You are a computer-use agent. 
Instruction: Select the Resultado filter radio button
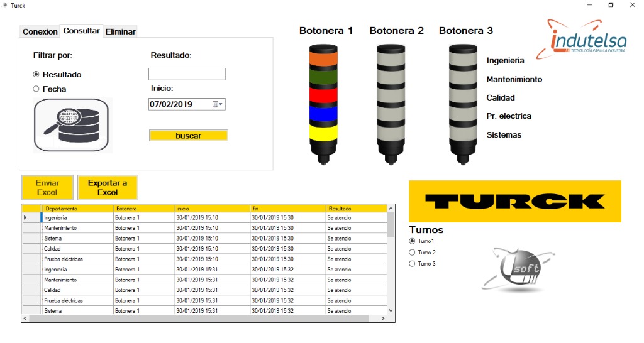[x=36, y=74]
